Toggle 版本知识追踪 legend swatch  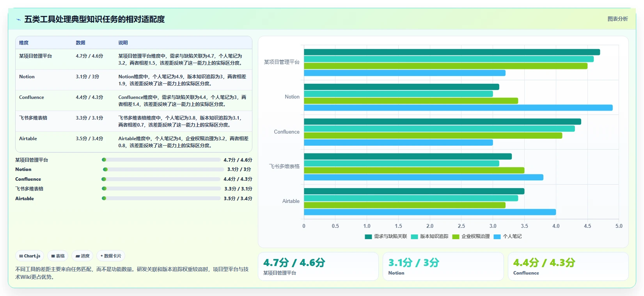click(x=414, y=236)
